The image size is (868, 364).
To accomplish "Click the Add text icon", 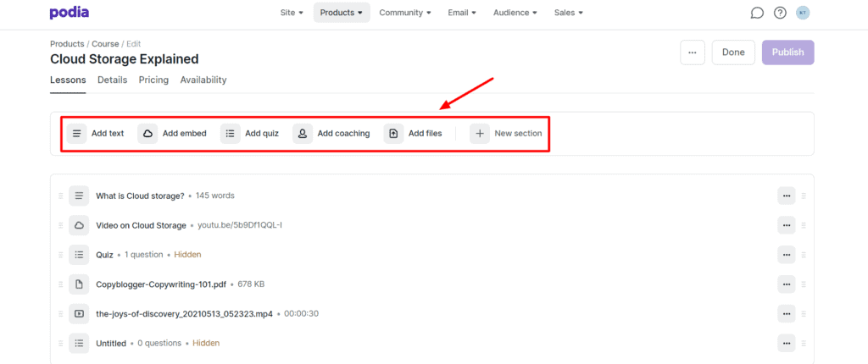I will coord(77,134).
